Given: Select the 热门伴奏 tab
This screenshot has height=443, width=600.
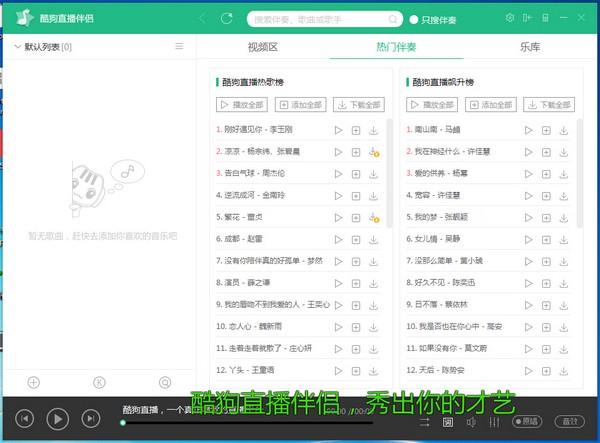Looking at the screenshot, I should (396, 47).
